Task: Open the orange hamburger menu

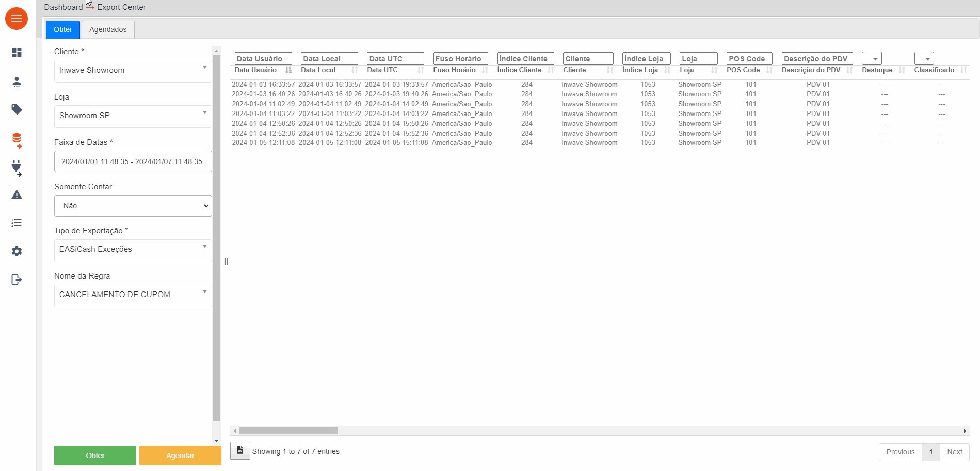Action: tap(17, 19)
